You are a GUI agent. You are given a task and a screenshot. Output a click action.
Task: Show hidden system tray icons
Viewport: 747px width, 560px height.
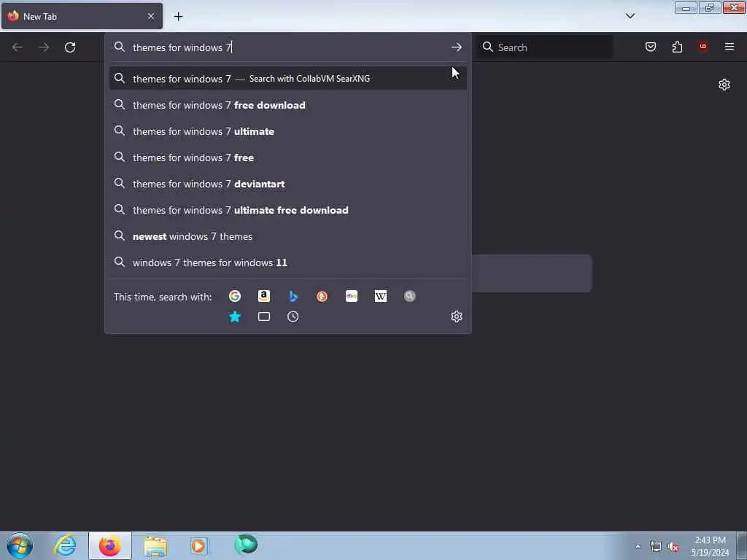tap(638, 547)
